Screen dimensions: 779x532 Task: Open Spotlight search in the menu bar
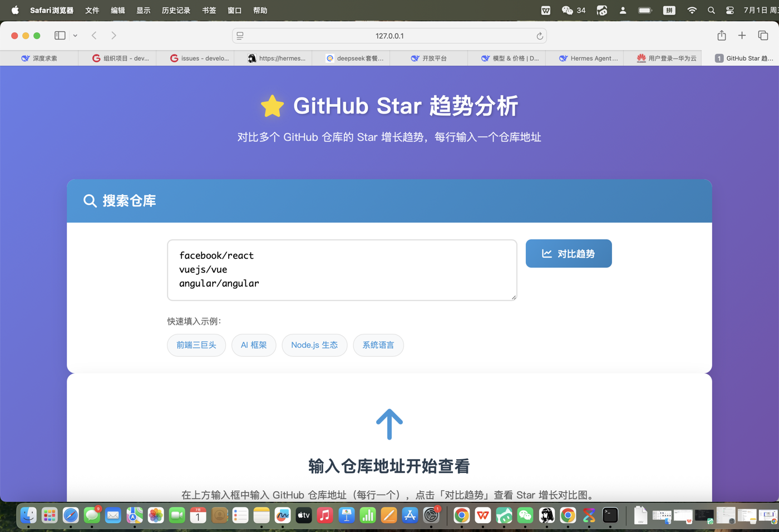(711, 10)
